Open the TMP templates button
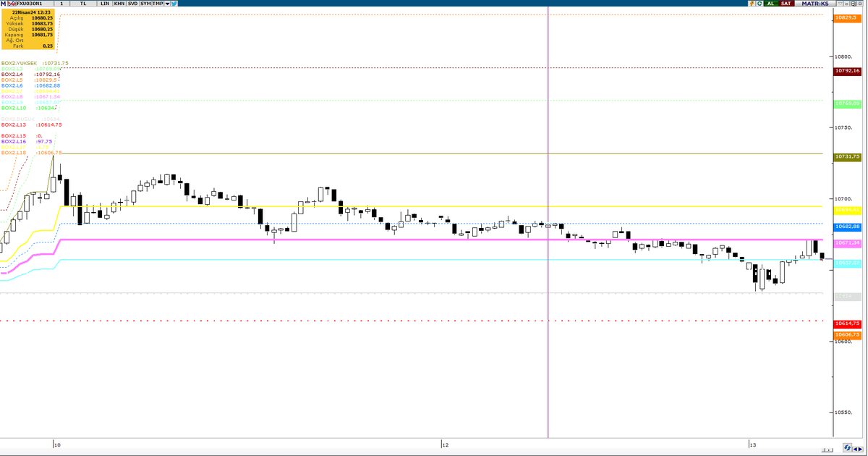868x456 pixels. pos(158,4)
